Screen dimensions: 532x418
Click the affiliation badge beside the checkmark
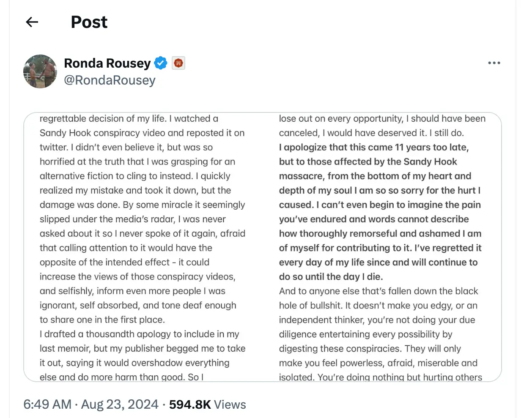pyautogui.click(x=178, y=63)
